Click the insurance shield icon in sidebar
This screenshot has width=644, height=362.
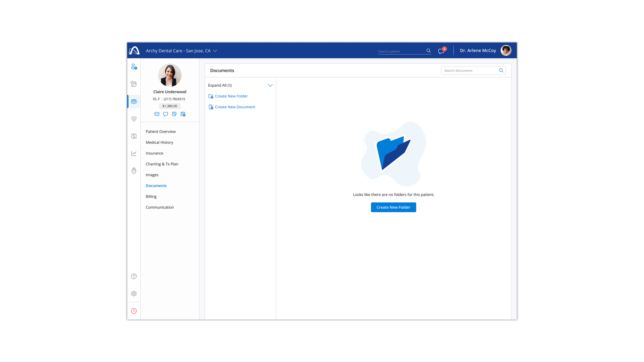pos(134,119)
